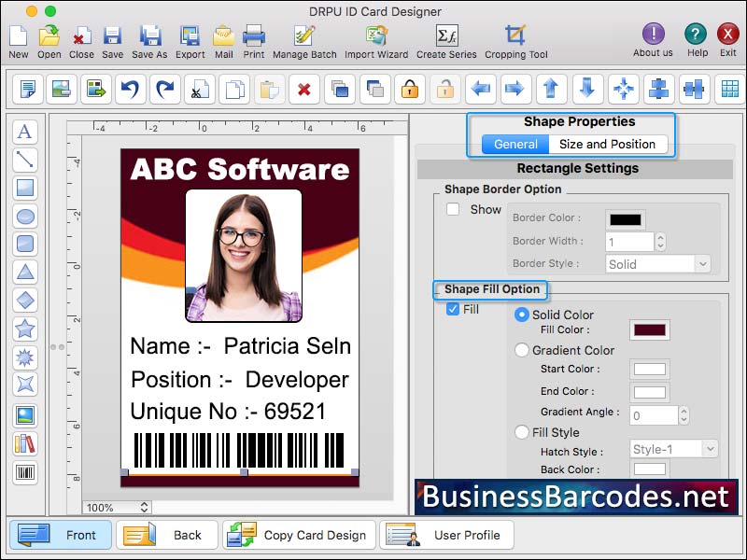The height and width of the screenshot is (560, 747).
Task: Enable the Show border checkbox
Action: (453, 208)
